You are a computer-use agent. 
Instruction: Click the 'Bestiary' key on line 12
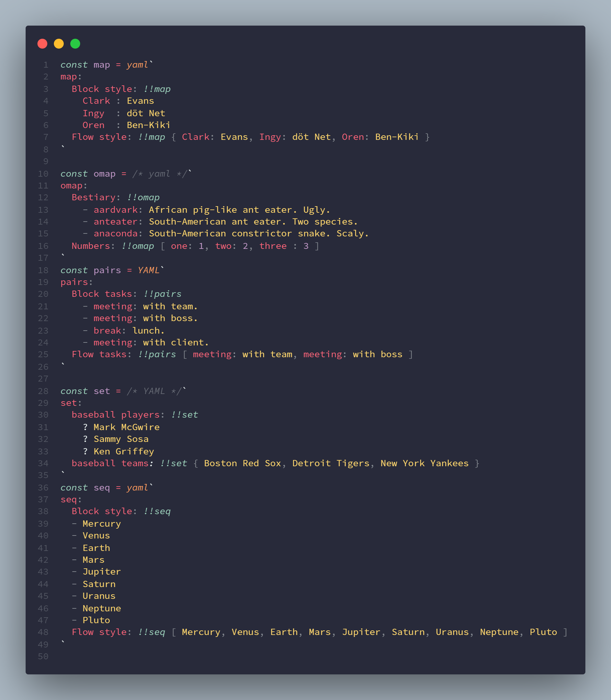click(93, 197)
